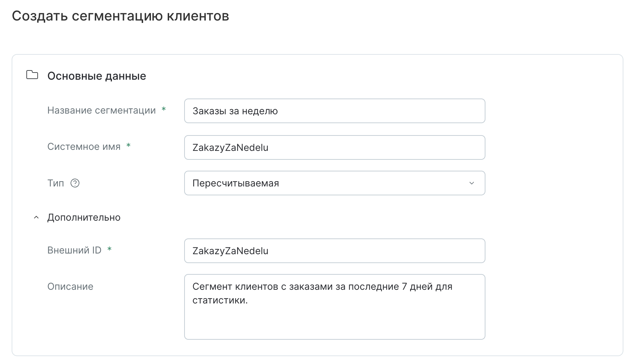Click the Описание field label
This screenshot has width=634, height=364.
[70, 287]
